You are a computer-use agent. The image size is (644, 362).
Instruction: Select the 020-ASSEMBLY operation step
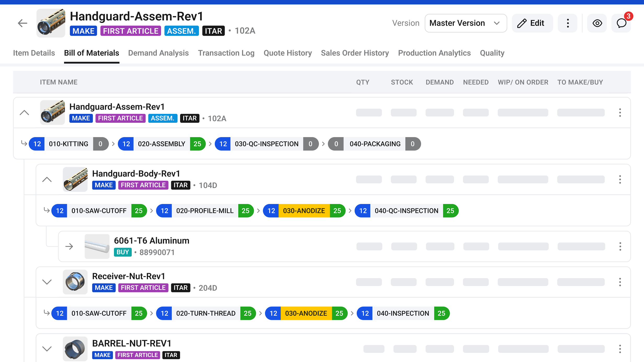[162, 144]
